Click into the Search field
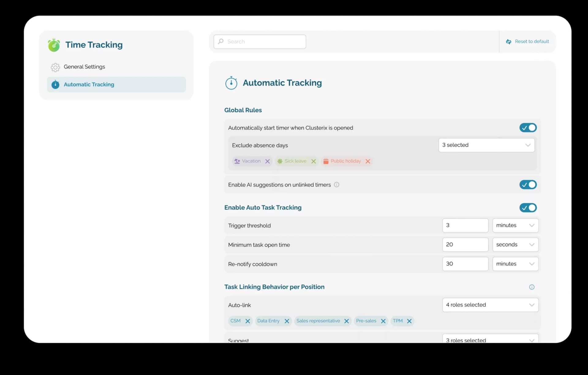This screenshot has width=588, height=375. (260, 42)
